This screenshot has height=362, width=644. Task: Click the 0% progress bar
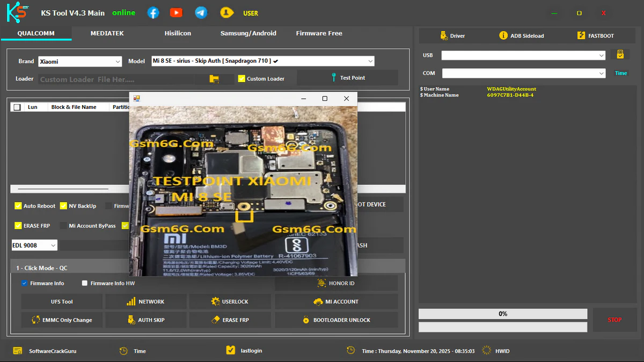point(502,314)
